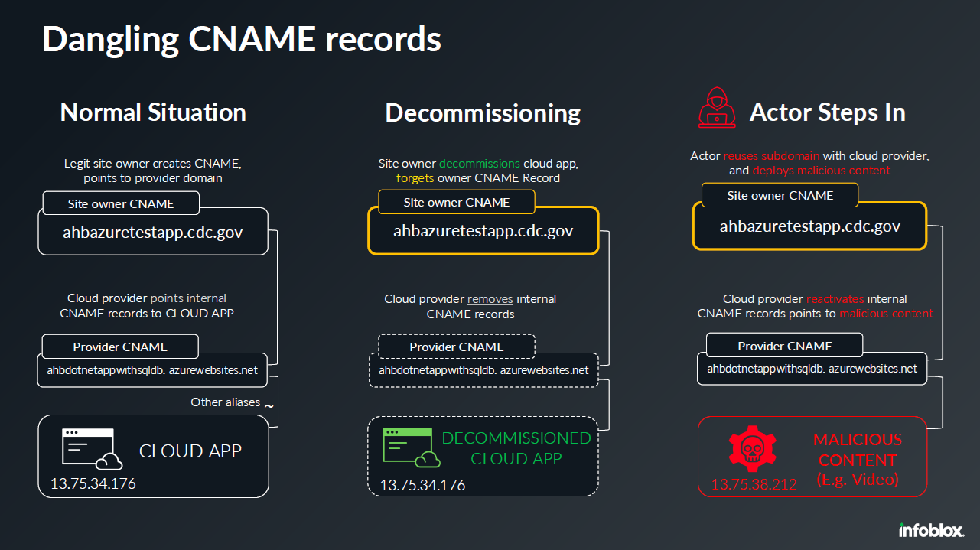
Task: Click the green decommissioned cloud app icon
Action: (x=406, y=448)
